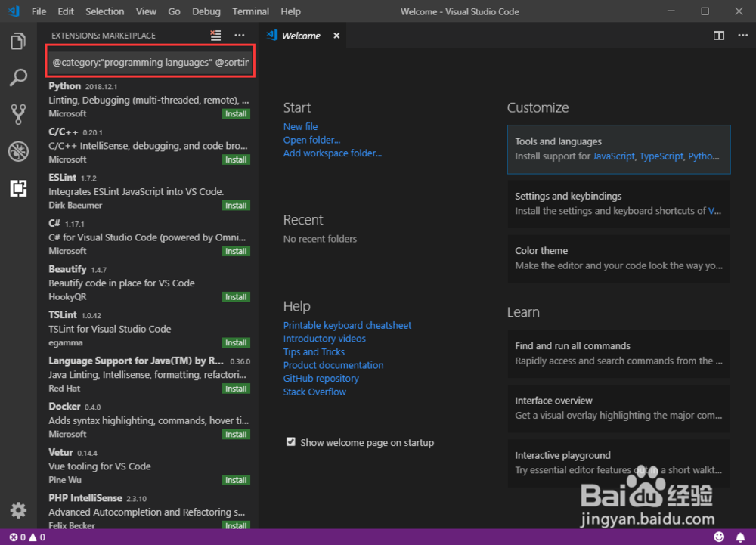
Task: Click Add workspace folder link
Action: 332,153
